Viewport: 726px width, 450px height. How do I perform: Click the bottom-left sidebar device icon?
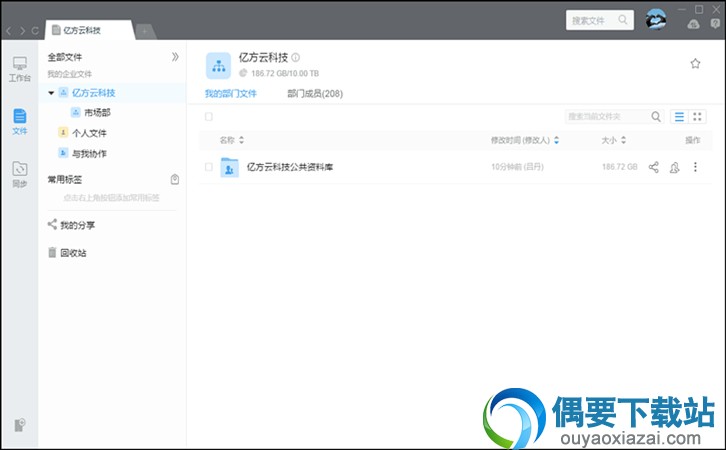(19, 425)
